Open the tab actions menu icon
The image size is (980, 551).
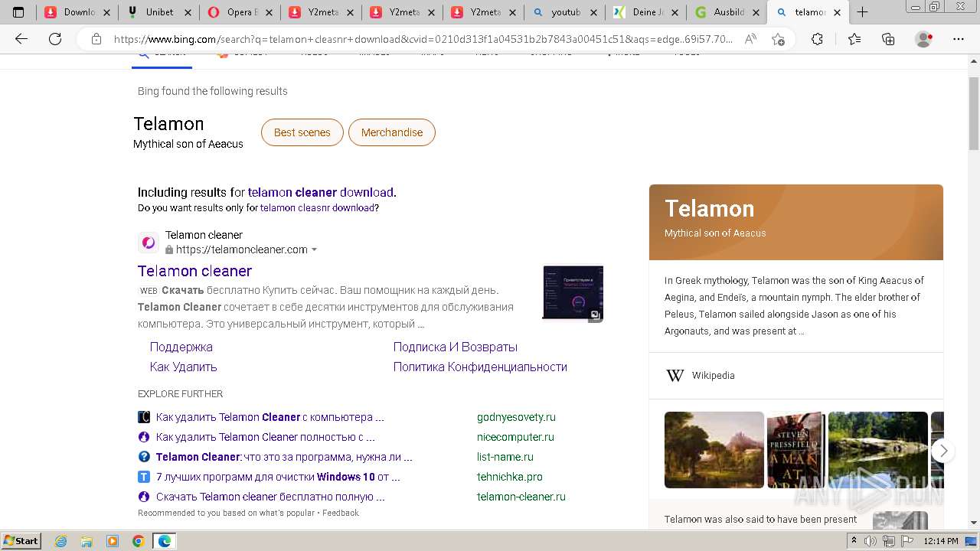point(19,12)
